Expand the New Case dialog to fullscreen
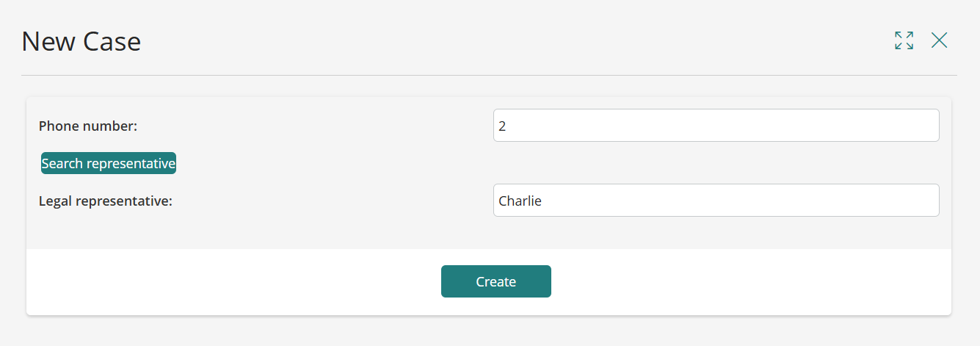The width and height of the screenshot is (980, 346). click(x=904, y=40)
